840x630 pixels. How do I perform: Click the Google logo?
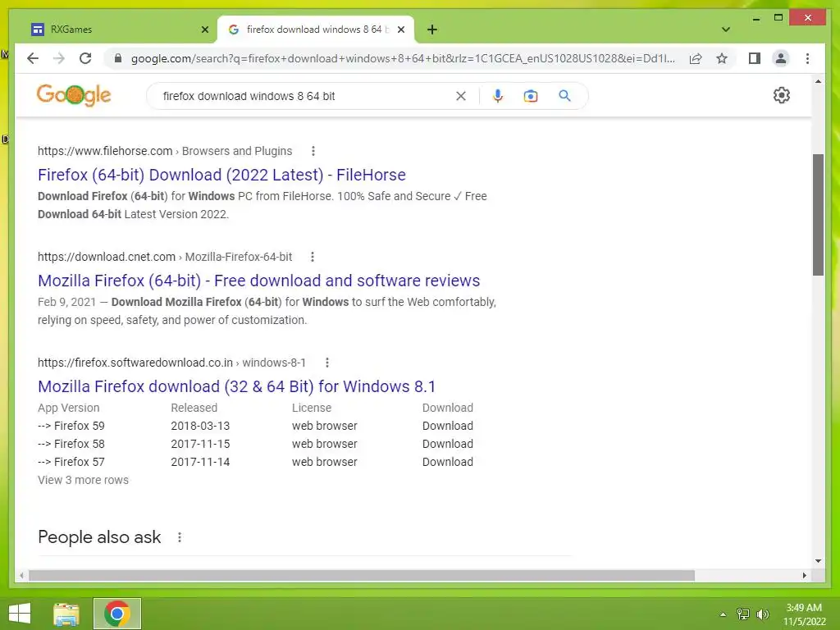(x=74, y=95)
